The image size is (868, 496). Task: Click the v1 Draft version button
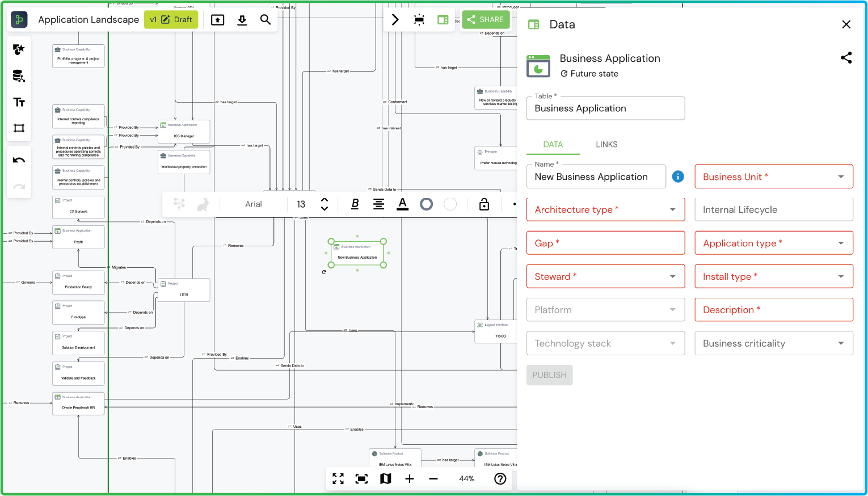[171, 20]
